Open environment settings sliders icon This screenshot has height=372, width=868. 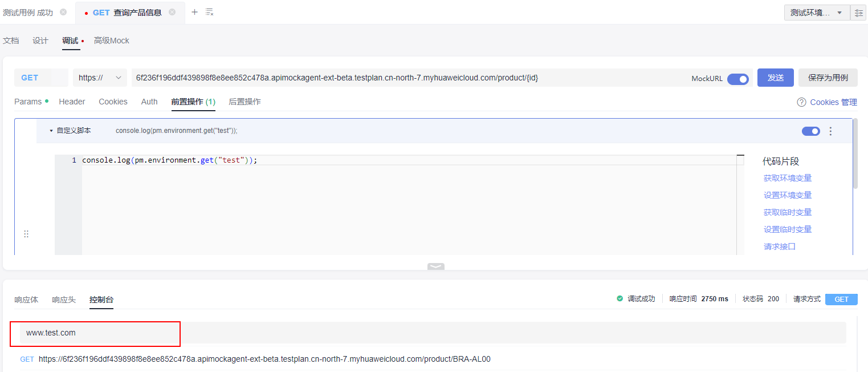858,13
